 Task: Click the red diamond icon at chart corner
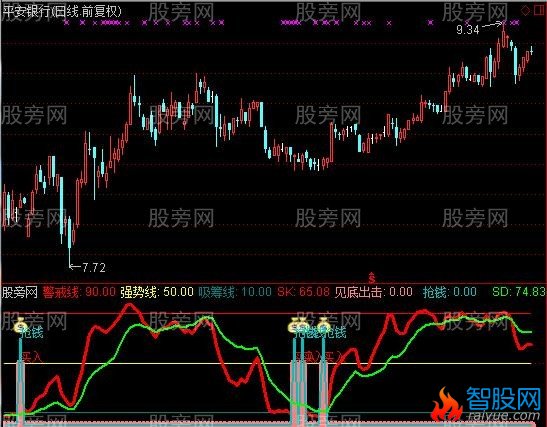[525, 10]
